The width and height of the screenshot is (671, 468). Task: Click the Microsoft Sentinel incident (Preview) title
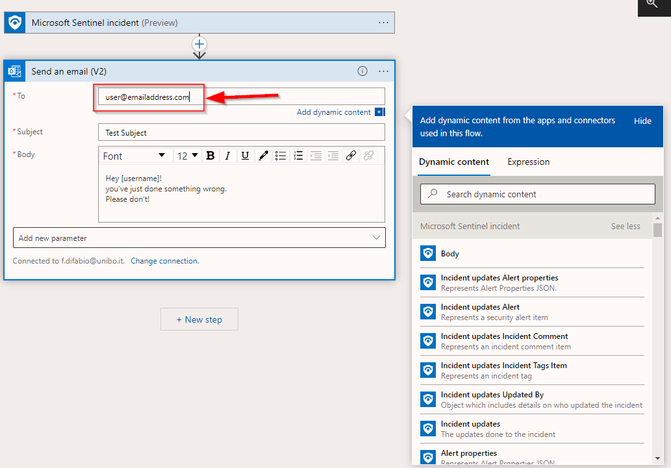coord(104,23)
